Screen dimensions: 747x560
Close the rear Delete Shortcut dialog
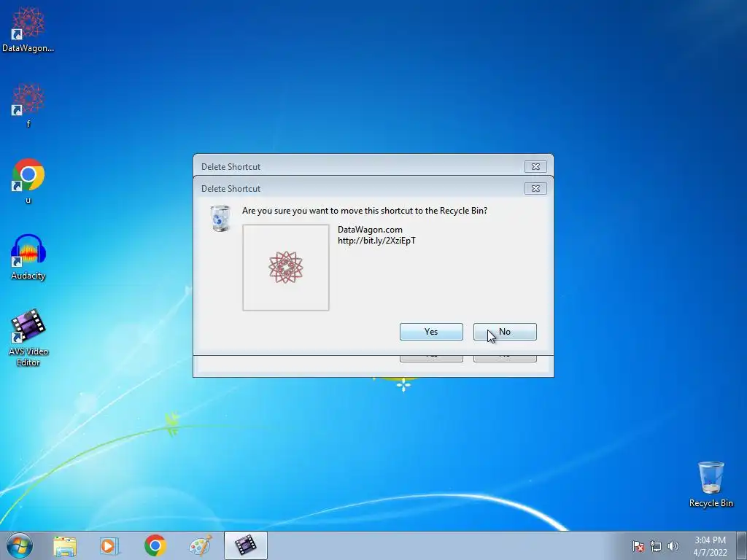click(x=535, y=167)
